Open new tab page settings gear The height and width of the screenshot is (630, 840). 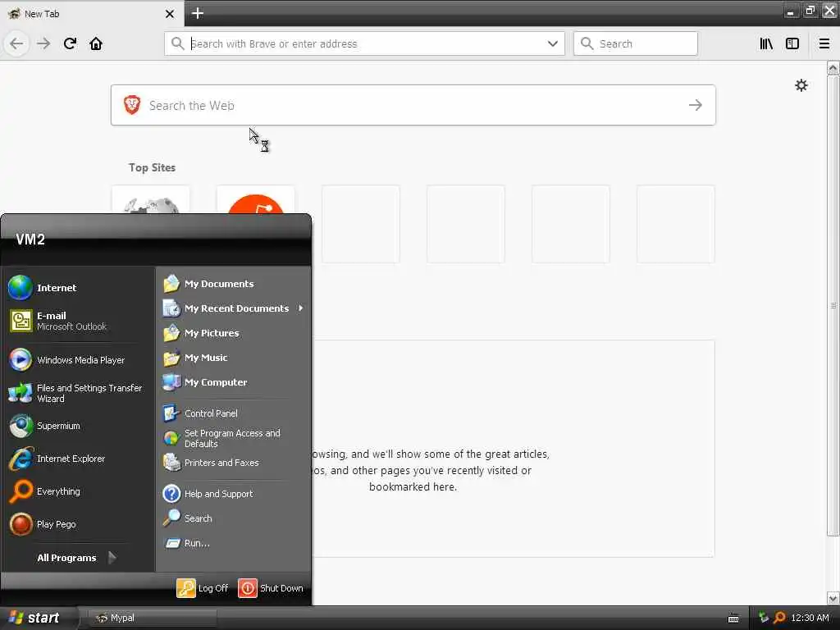click(x=801, y=85)
